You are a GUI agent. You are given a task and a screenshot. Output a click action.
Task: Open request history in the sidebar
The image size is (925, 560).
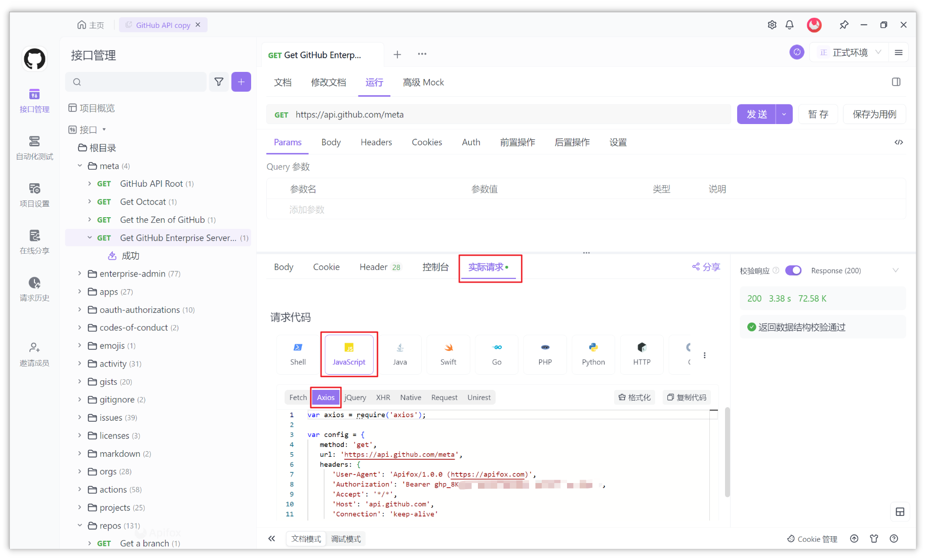point(34,289)
